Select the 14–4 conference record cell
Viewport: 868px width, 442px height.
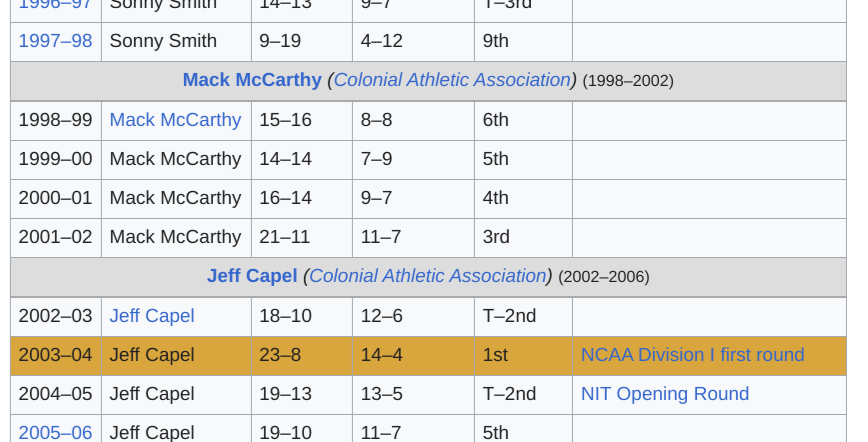[382, 355]
